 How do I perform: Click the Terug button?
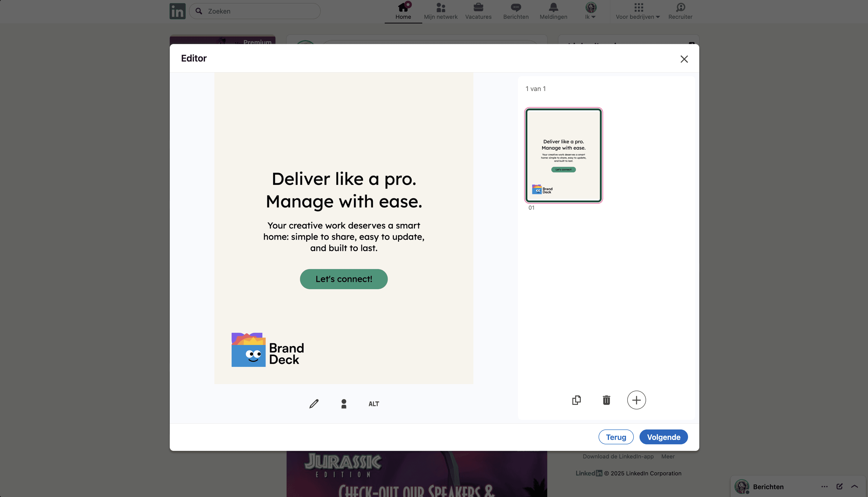point(616,437)
